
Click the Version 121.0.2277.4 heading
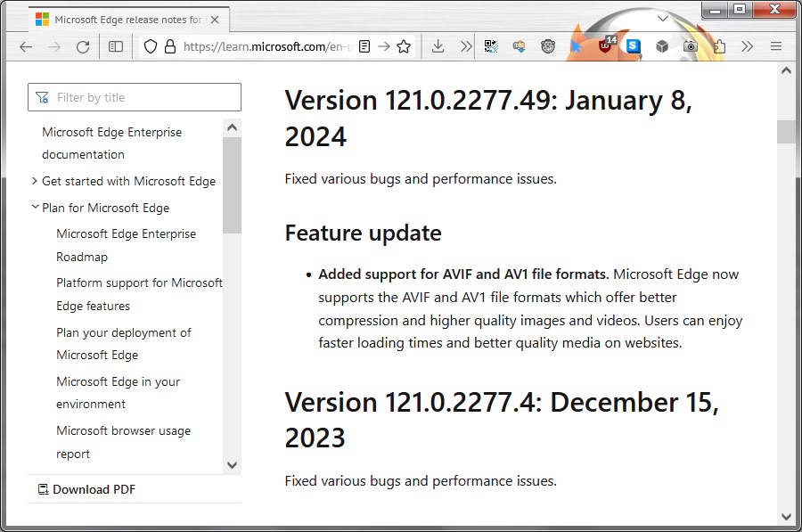coord(502,420)
